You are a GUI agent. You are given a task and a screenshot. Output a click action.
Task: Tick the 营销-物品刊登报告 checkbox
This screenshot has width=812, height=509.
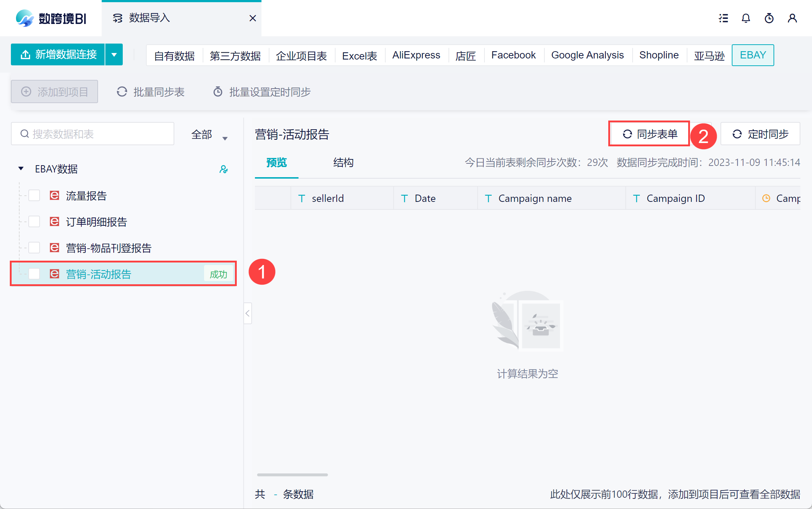[34, 248]
